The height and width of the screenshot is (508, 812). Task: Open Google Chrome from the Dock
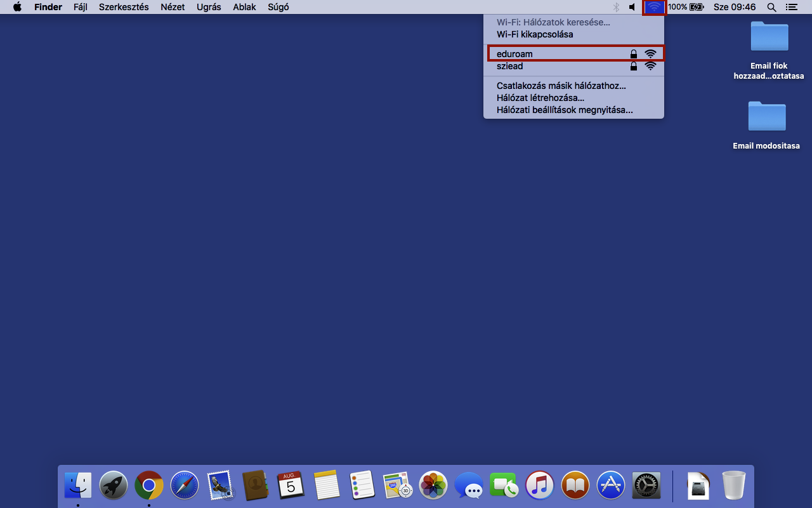(148, 486)
